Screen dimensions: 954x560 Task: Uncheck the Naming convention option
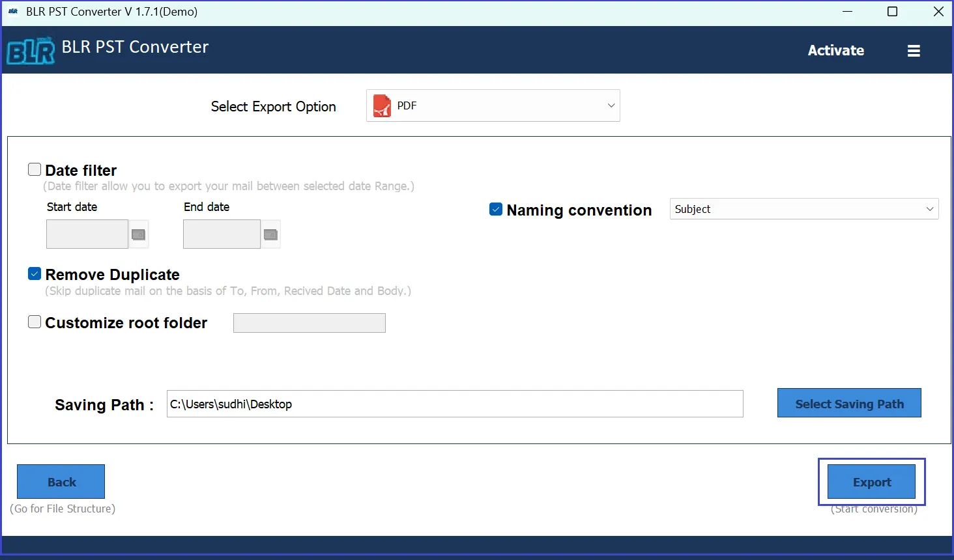tap(495, 208)
